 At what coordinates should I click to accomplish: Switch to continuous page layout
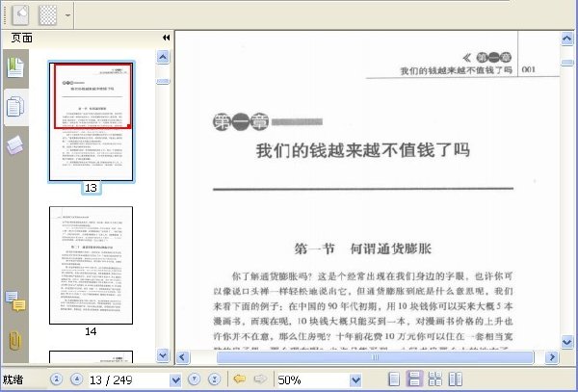(414, 379)
